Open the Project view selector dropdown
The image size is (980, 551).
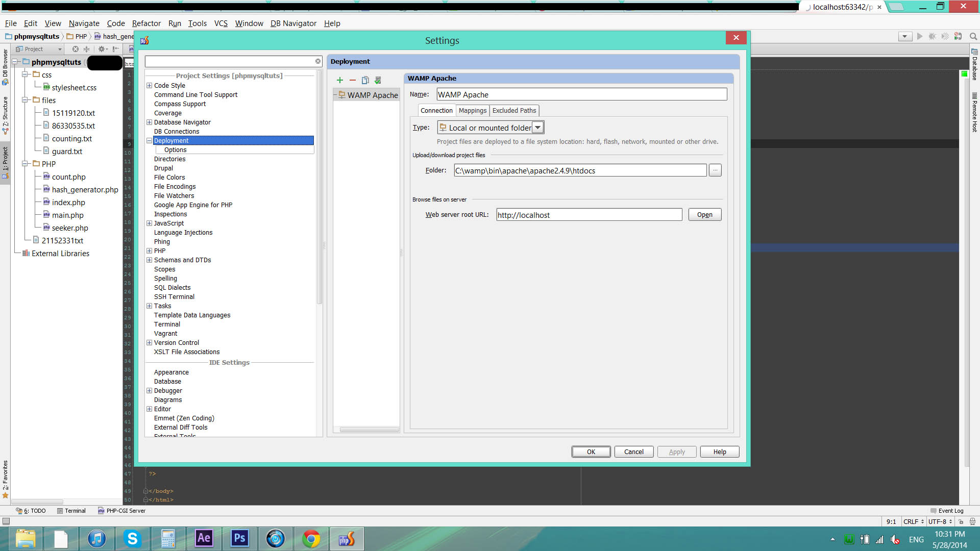[39, 49]
